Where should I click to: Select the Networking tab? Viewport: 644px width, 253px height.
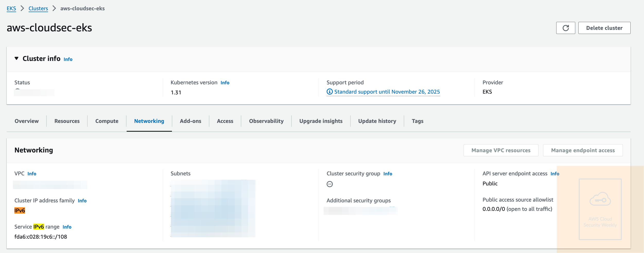click(149, 121)
